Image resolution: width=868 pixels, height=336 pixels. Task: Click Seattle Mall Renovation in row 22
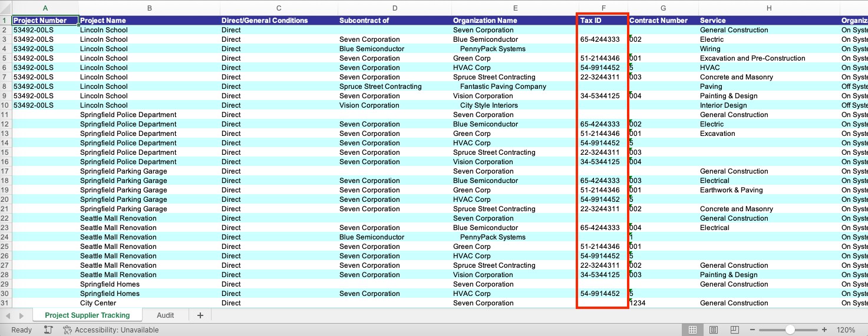pyautogui.click(x=118, y=218)
